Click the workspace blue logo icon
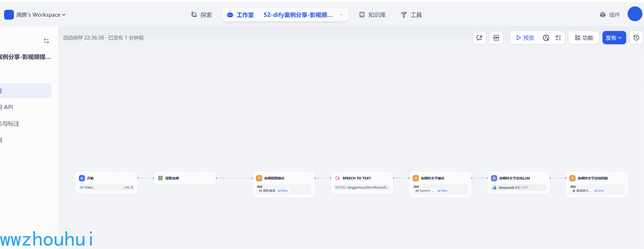 (9, 15)
